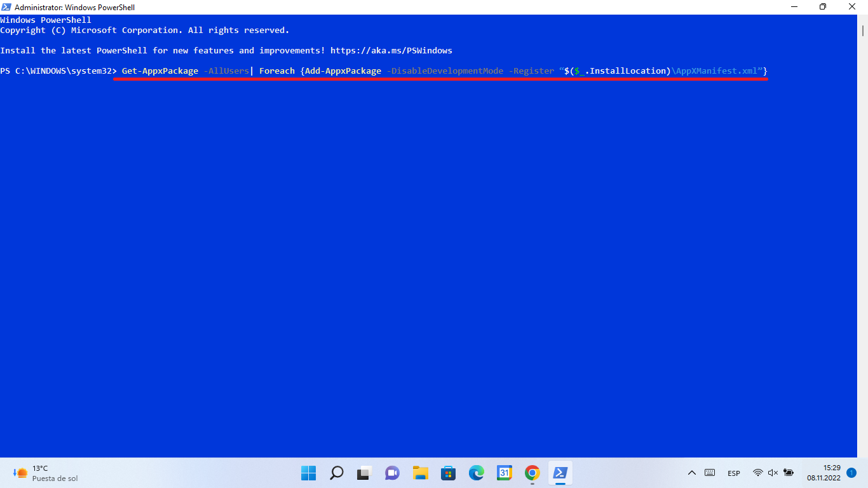Open Wi-Fi network settings in tray
This screenshot has width=868, height=488.
757,473
